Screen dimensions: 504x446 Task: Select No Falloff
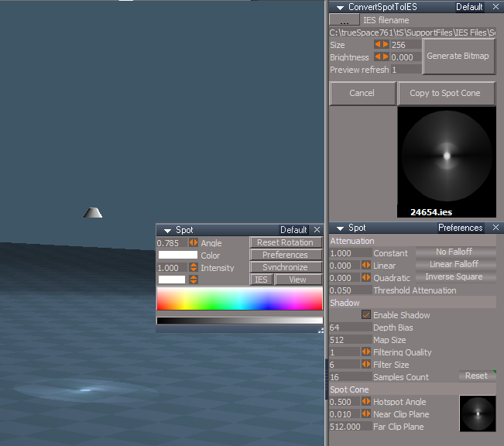coord(455,252)
